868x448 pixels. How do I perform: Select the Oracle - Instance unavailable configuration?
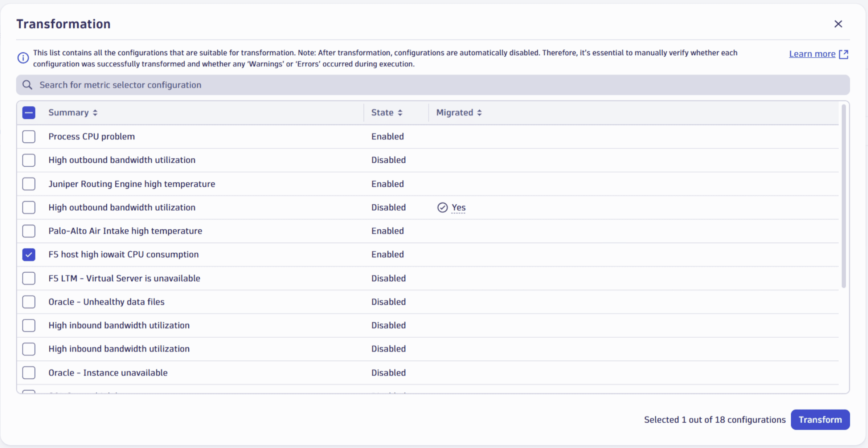point(29,372)
